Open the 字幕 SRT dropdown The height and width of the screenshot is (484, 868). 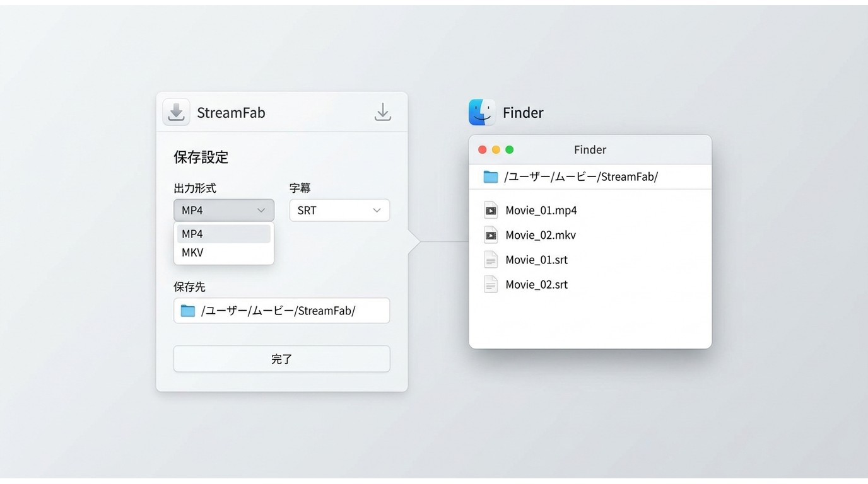click(339, 210)
